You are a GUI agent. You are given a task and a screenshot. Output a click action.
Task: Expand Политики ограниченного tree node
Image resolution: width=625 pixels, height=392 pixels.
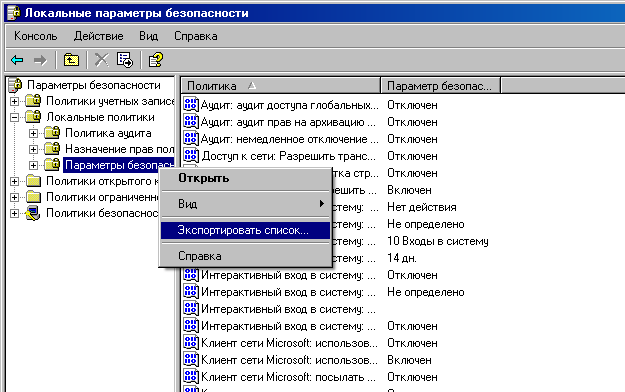(x=14, y=197)
